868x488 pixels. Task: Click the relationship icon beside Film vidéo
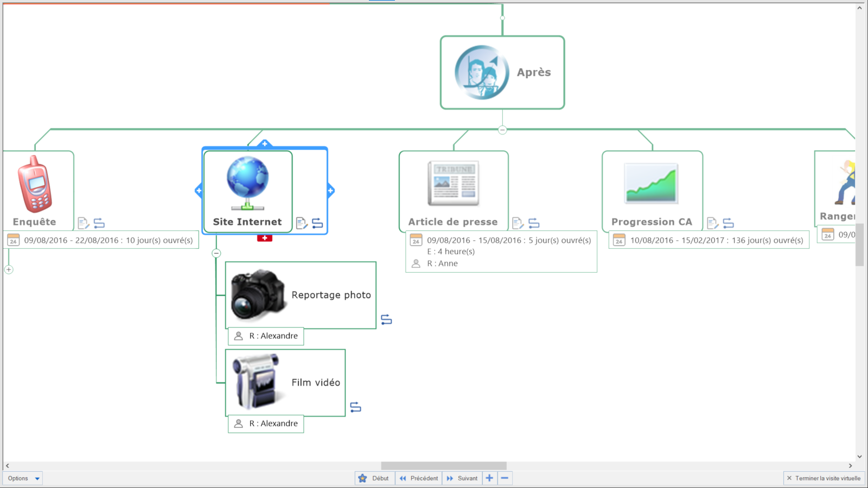pyautogui.click(x=355, y=407)
